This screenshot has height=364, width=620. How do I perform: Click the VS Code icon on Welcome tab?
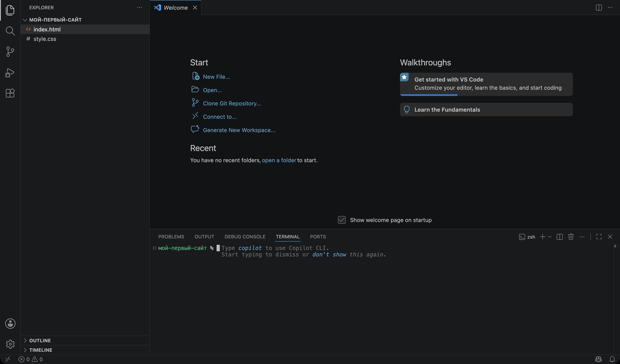click(x=157, y=7)
